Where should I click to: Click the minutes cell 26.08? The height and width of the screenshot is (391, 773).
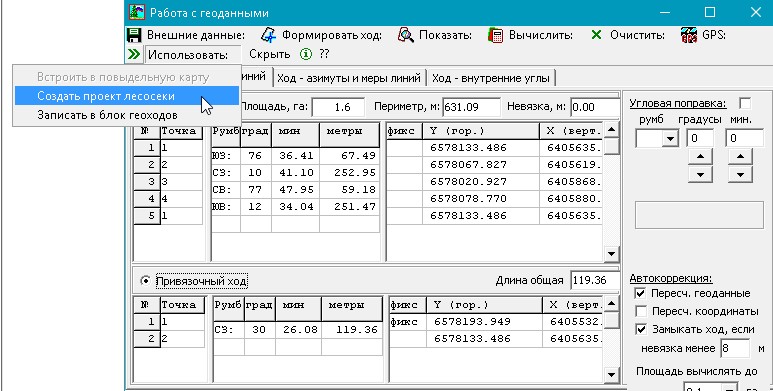[x=299, y=330]
